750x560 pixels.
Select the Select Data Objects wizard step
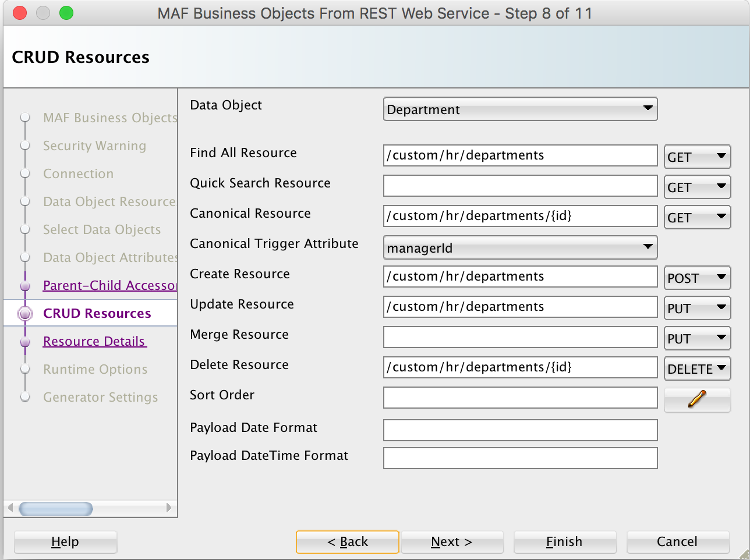pos(102,229)
